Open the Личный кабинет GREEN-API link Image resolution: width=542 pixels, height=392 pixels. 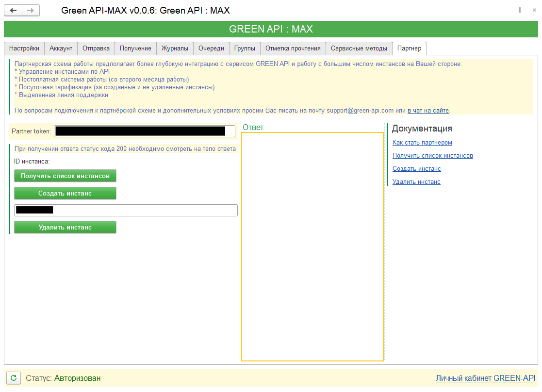(485, 378)
